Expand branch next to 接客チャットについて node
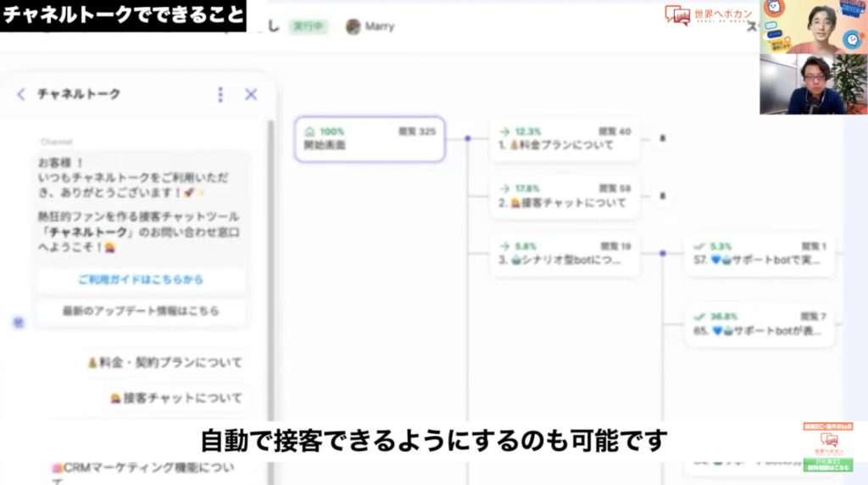This screenshot has height=485, width=868. [662, 196]
